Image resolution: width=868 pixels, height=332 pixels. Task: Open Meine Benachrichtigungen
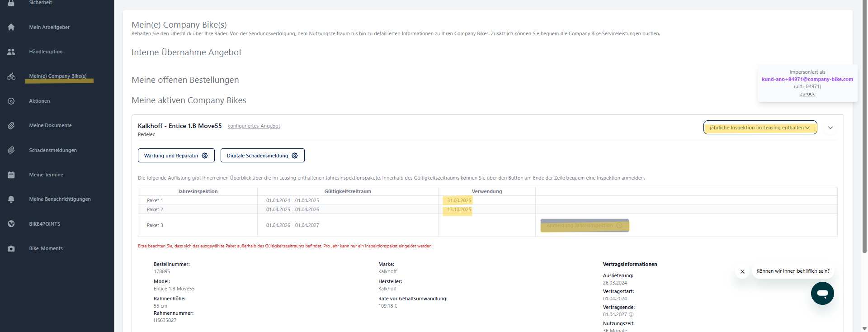point(60,199)
